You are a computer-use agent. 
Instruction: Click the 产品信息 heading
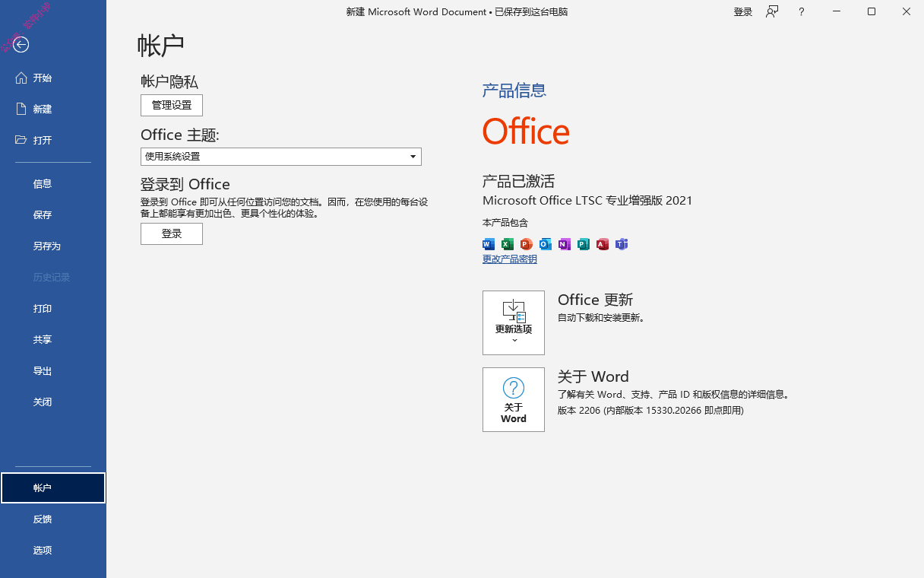click(514, 91)
